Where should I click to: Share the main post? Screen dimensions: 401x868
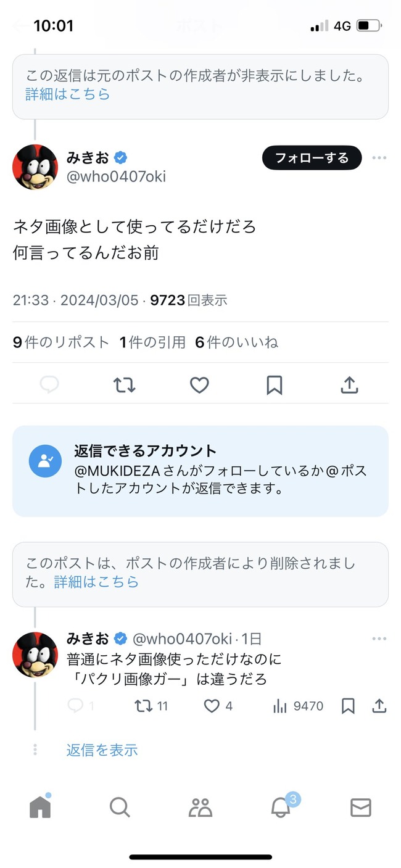click(349, 386)
